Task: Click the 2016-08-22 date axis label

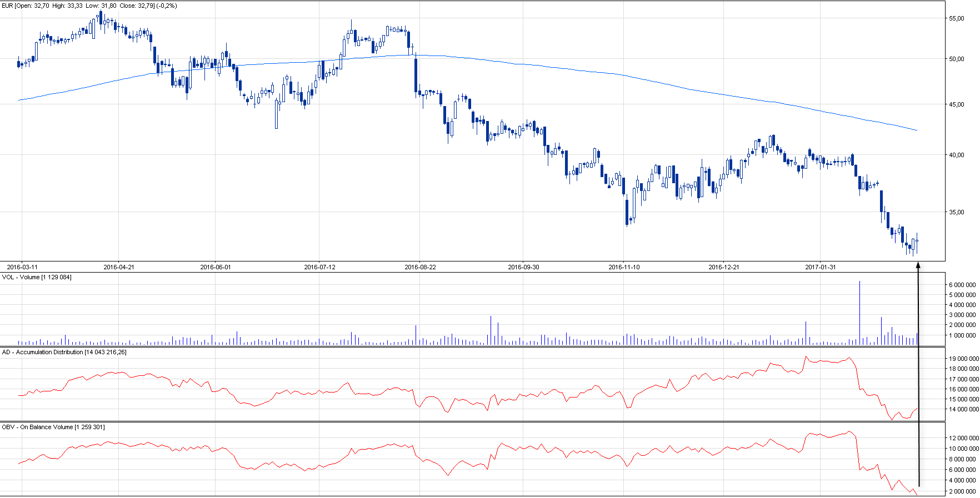Action: point(420,267)
